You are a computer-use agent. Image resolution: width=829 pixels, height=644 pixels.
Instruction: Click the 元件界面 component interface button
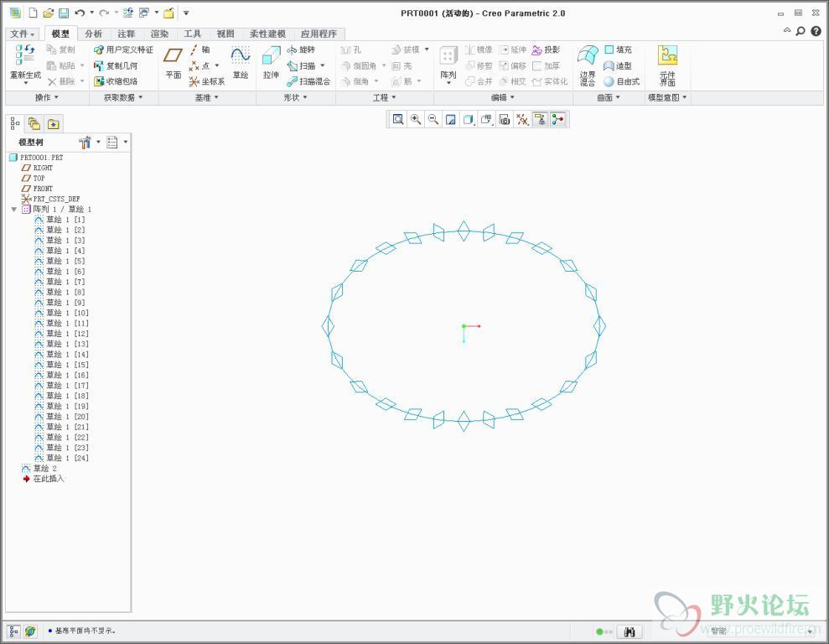coord(667,65)
